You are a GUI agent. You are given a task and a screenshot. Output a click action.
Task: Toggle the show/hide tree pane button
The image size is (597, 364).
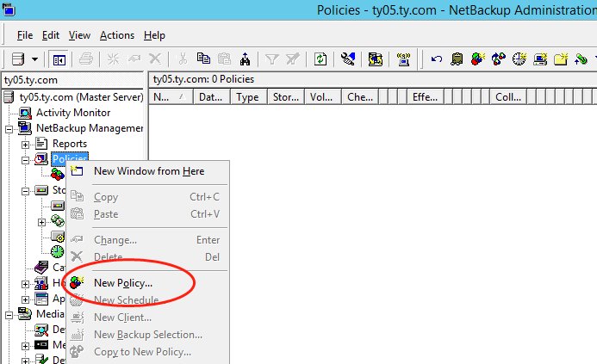[59, 59]
